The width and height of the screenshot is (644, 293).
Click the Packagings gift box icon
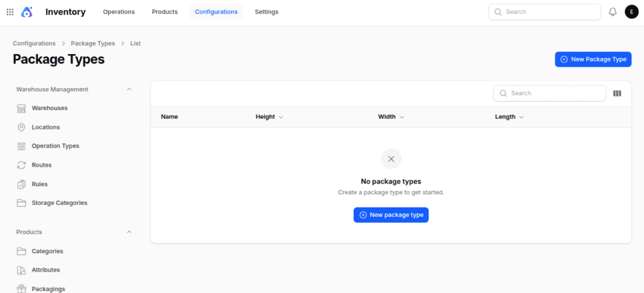(x=21, y=289)
